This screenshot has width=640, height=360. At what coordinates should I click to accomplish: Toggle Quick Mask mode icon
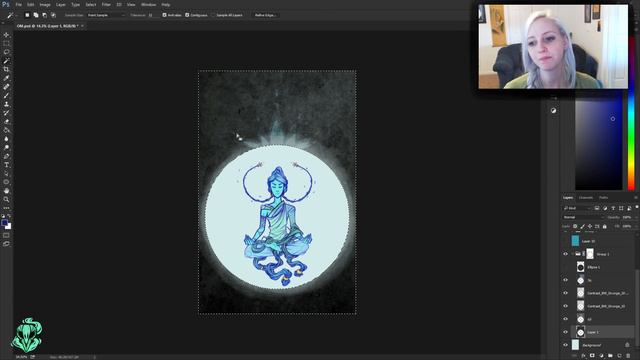(x=6, y=236)
